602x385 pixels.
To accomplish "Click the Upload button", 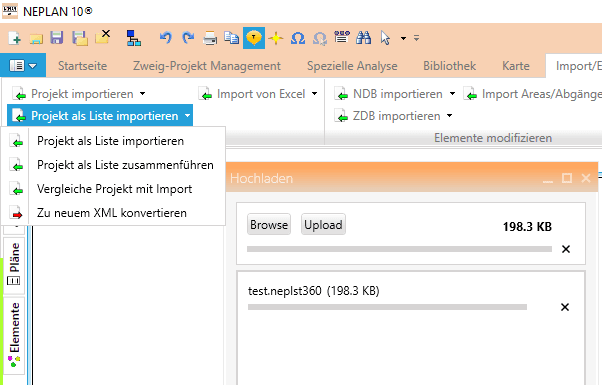I will 323,225.
